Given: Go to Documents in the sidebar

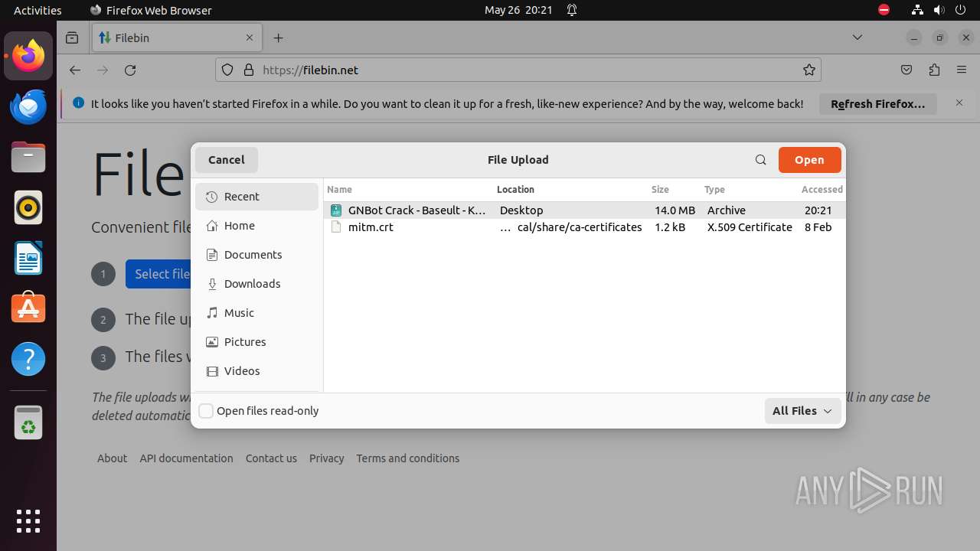Looking at the screenshot, I should pyautogui.click(x=256, y=255).
